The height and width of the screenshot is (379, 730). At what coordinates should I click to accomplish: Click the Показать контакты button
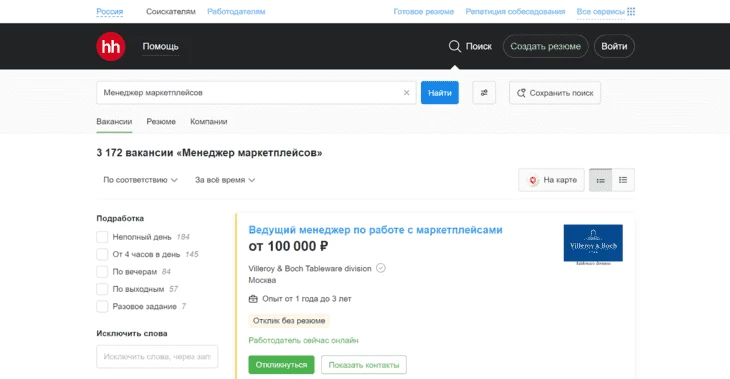click(x=364, y=365)
